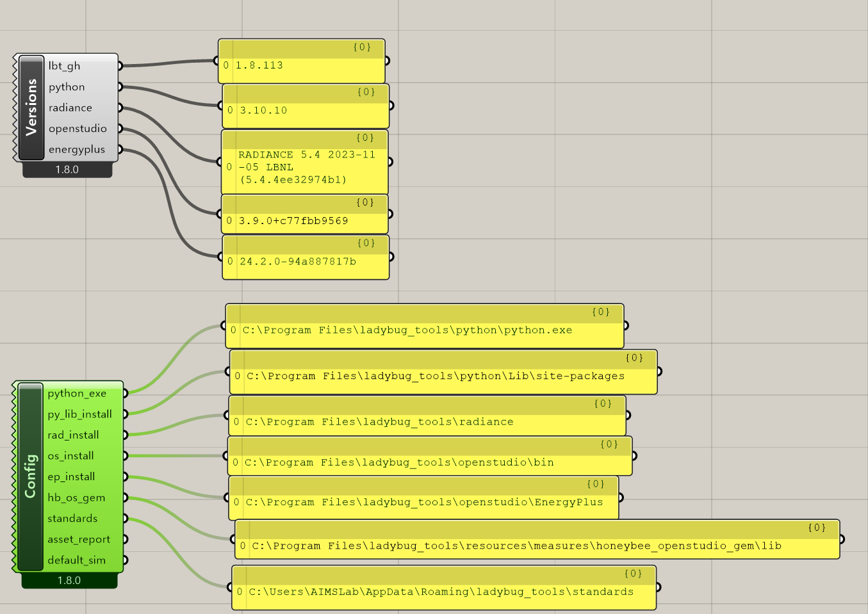Click the asset_report output on Config
Viewport: 868px width, 614px height.
click(79, 539)
